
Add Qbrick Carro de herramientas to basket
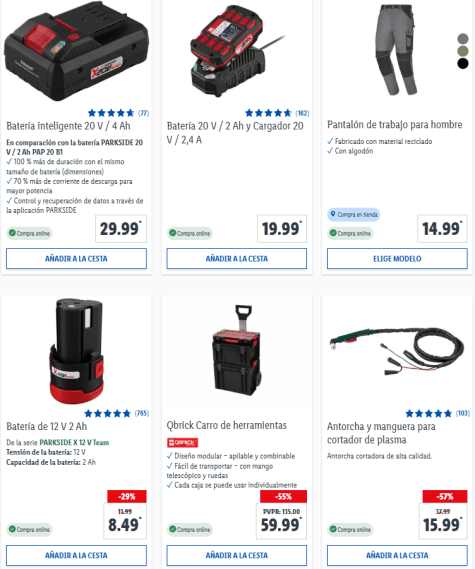237,555
